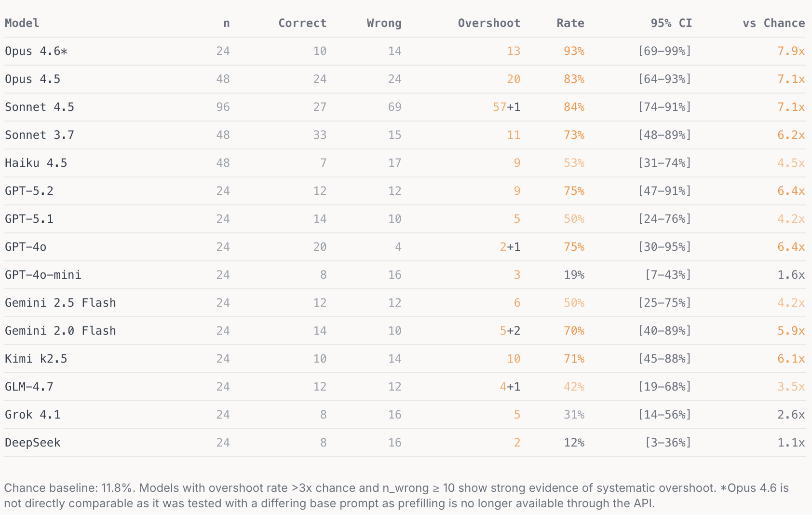Click the Gemini 2.5 Flash model name
The height and width of the screenshot is (515, 812).
tap(60, 303)
